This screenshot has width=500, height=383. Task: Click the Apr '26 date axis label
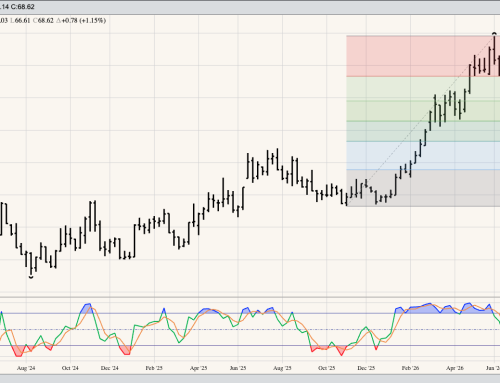click(455, 368)
